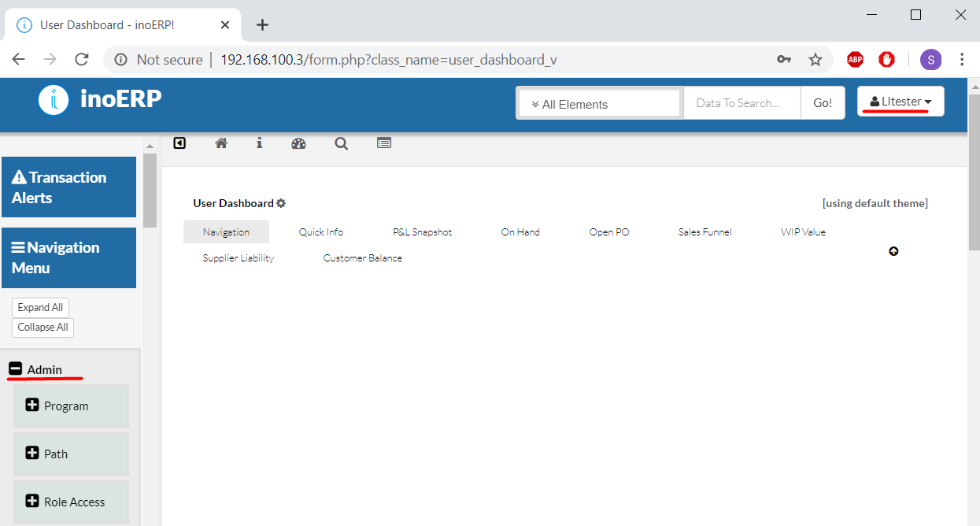Open the LItester user dropdown
Image resolution: width=980 pixels, height=526 pixels.
coord(900,102)
